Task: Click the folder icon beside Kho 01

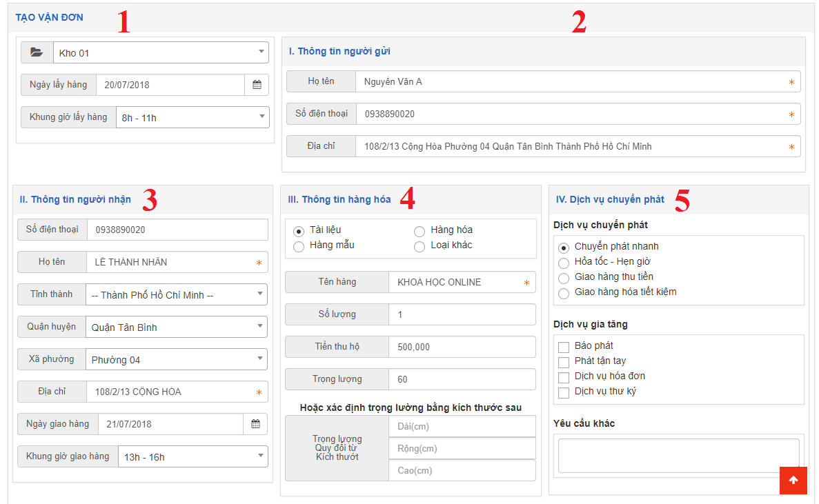Action: click(37, 52)
